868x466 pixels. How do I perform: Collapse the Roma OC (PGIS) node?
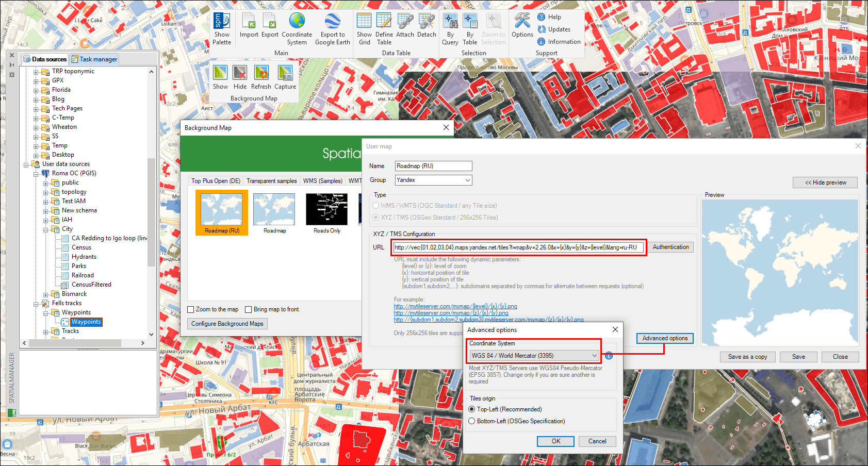36,174
